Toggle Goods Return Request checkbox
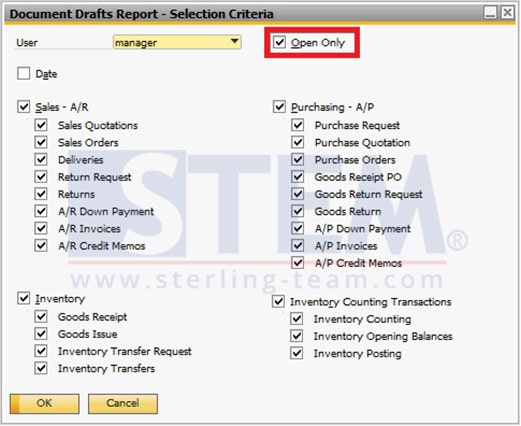 click(298, 194)
